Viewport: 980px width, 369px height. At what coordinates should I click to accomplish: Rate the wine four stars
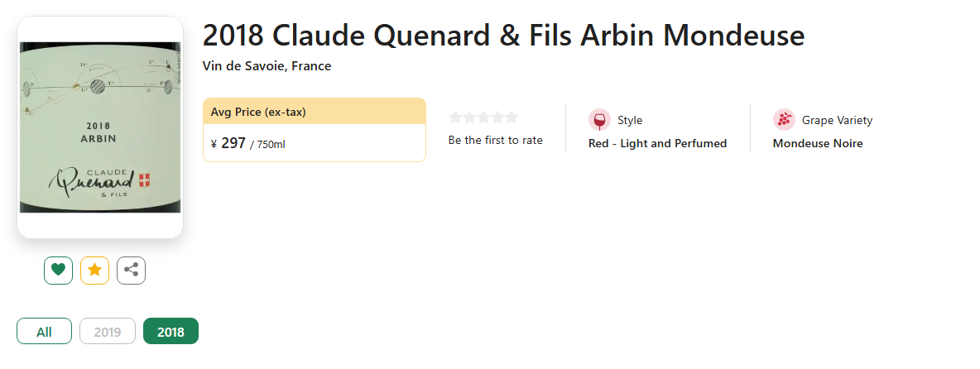[497, 117]
